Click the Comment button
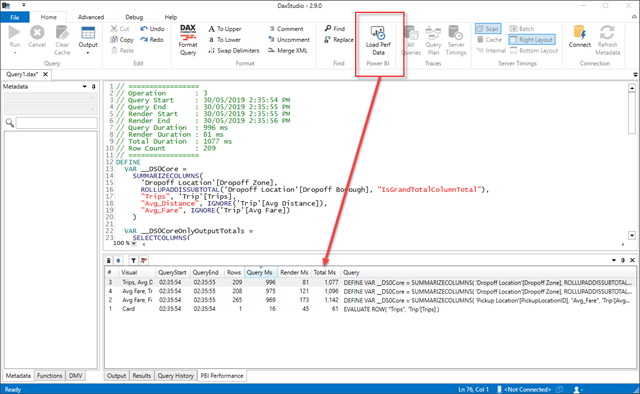The width and height of the screenshot is (640, 394). (x=286, y=29)
